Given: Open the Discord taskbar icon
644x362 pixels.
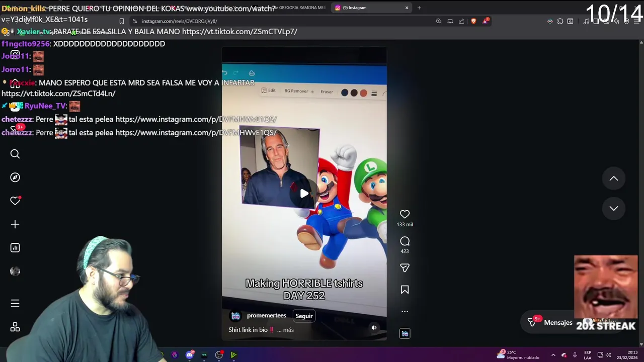Looking at the screenshot, I should click(190, 355).
